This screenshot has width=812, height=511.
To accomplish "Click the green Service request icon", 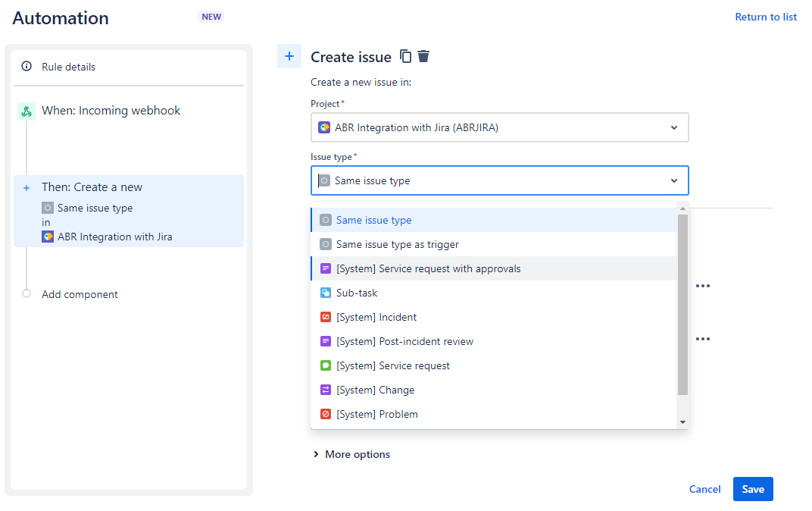I will click(x=326, y=366).
